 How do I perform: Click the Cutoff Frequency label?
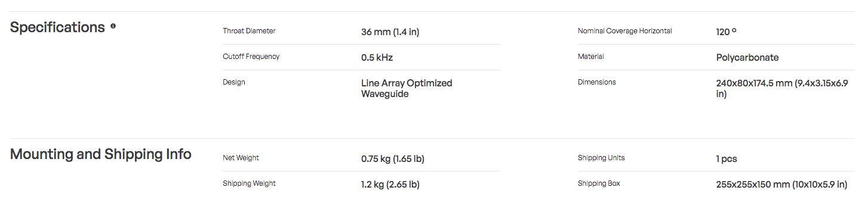pos(251,57)
